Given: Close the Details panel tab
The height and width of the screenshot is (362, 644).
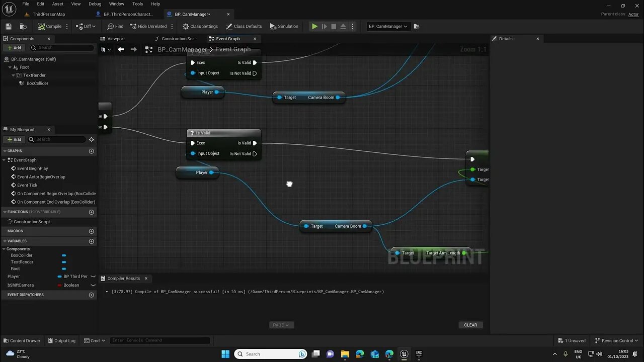Looking at the screenshot, I should point(537,39).
